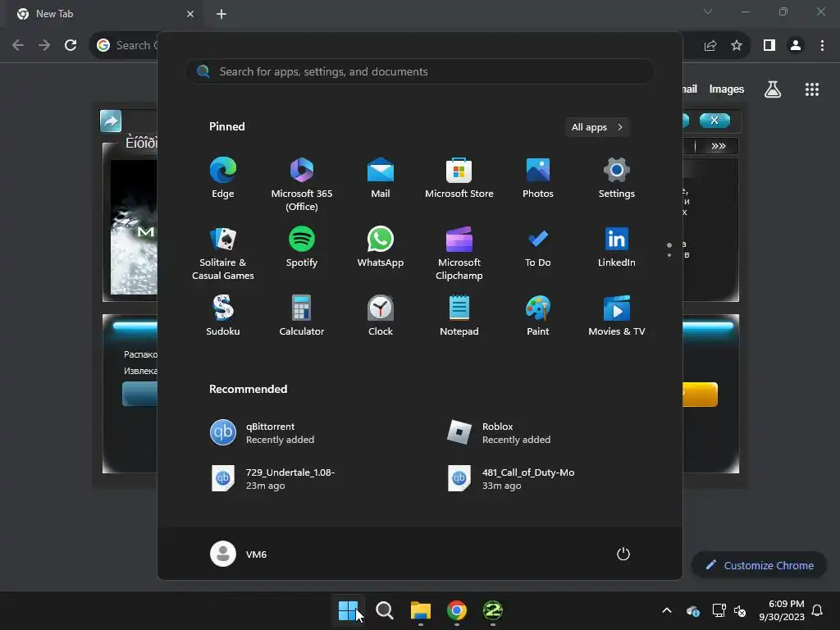Open the Clock app
The width and height of the screenshot is (840, 630).
point(381,316)
